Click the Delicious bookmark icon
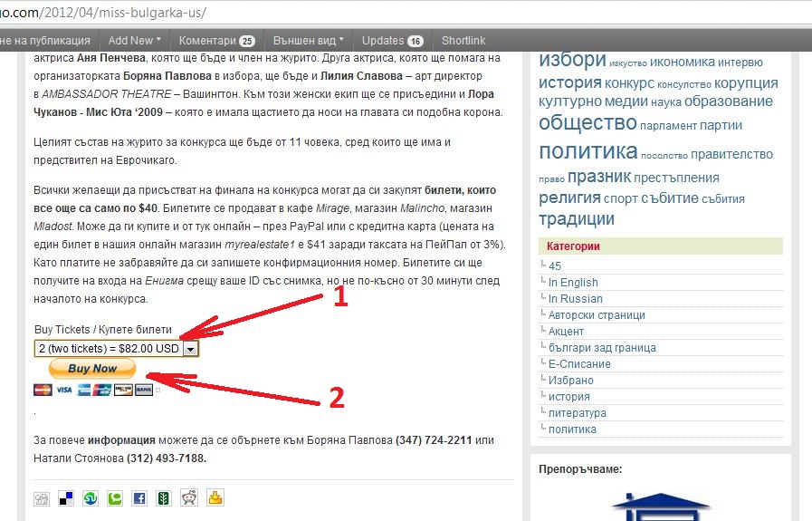Screen dimensions: 812x521 pos(66,498)
